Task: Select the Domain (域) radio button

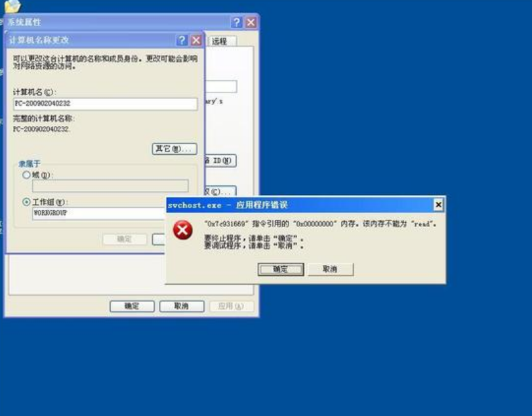Action: [x=26, y=175]
